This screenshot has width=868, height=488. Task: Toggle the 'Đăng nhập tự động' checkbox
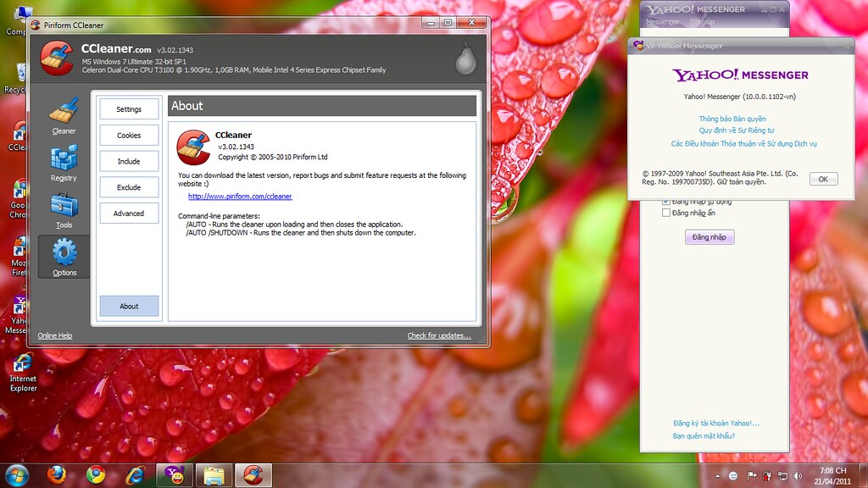coord(666,202)
